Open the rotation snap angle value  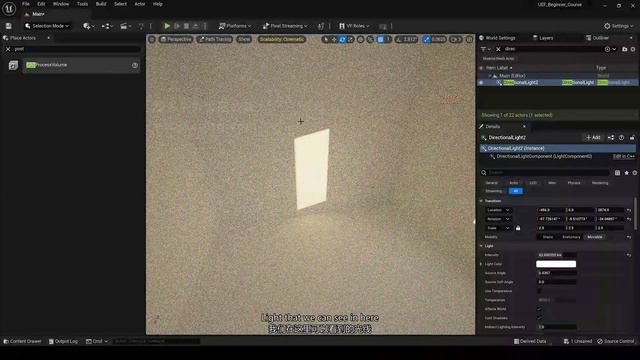[410, 40]
